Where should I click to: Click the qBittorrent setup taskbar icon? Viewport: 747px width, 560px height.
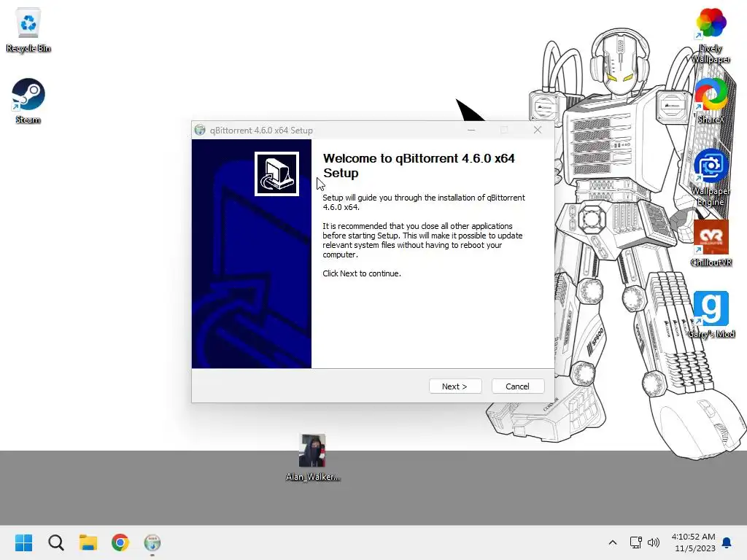click(x=152, y=542)
